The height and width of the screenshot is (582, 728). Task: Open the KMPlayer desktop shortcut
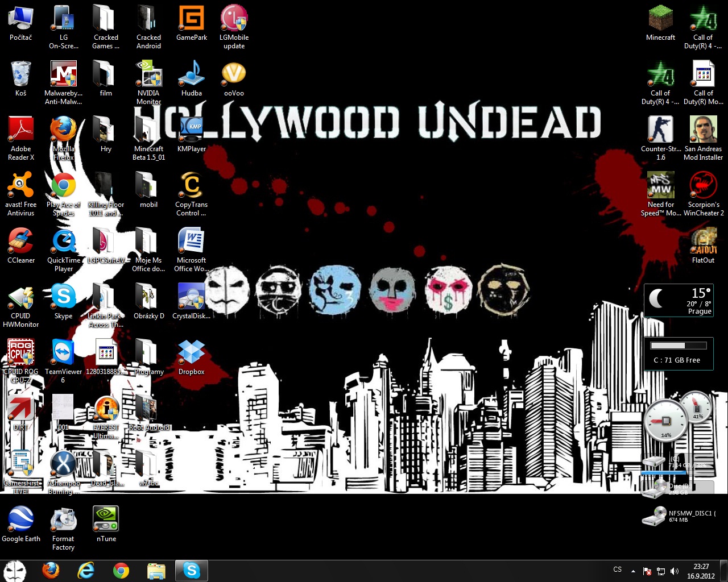[191, 131]
